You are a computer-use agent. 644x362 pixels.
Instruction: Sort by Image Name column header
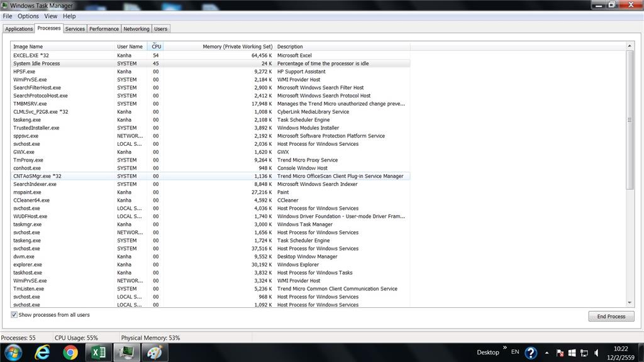pyautogui.click(x=62, y=47)
